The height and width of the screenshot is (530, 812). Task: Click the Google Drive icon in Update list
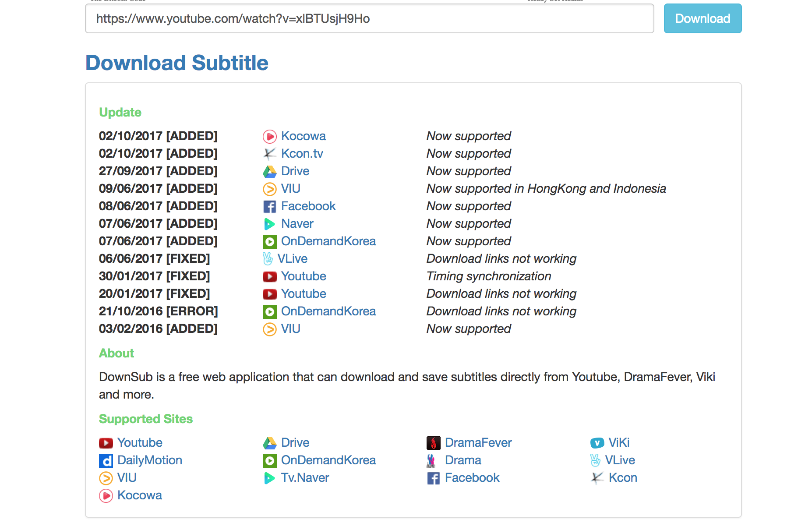[x=269, y=171]
